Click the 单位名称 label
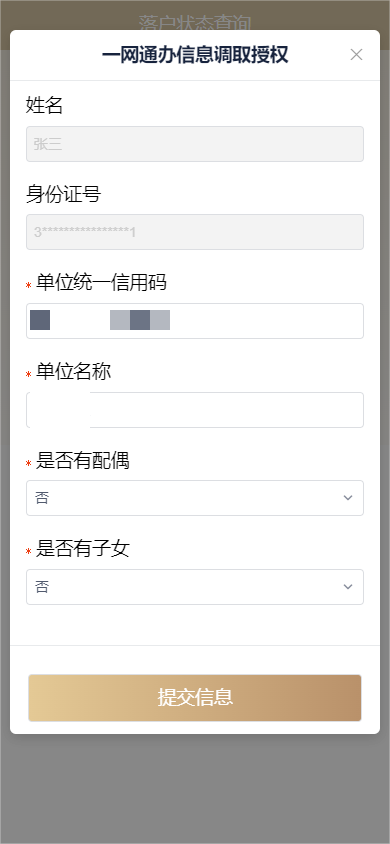This screenshot has width=390, height=844. pyautogui.click(x=73, y=371)
